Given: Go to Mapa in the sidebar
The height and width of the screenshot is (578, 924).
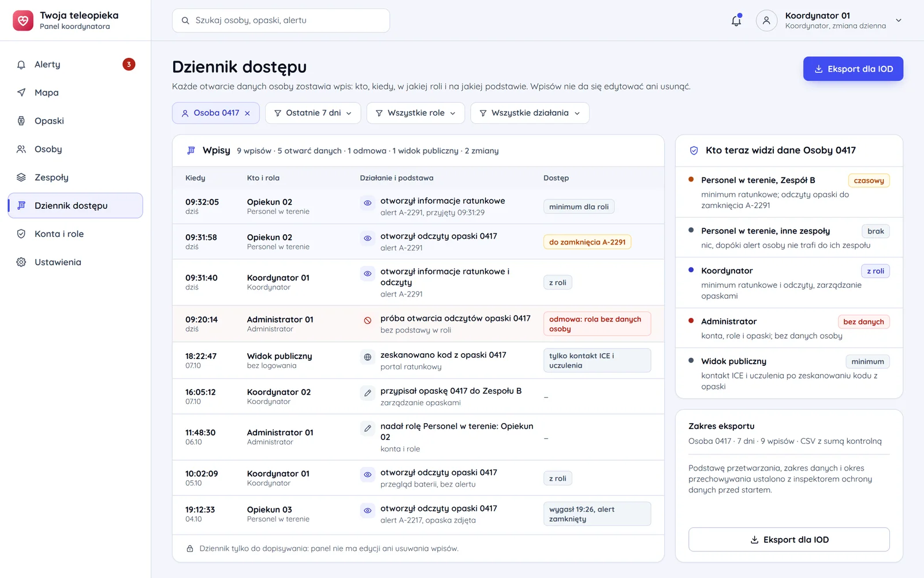Looking at the screenshot, I should [x=75, y=92].
